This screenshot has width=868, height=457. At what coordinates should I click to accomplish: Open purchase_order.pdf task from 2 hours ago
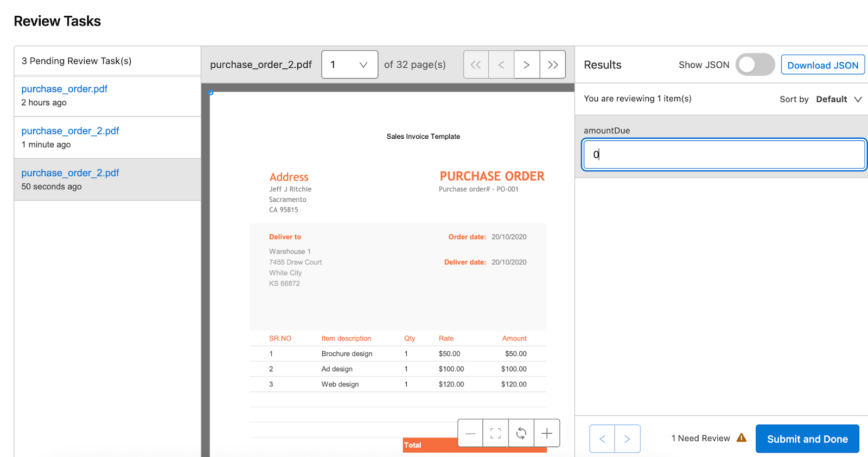coord(107,95)
